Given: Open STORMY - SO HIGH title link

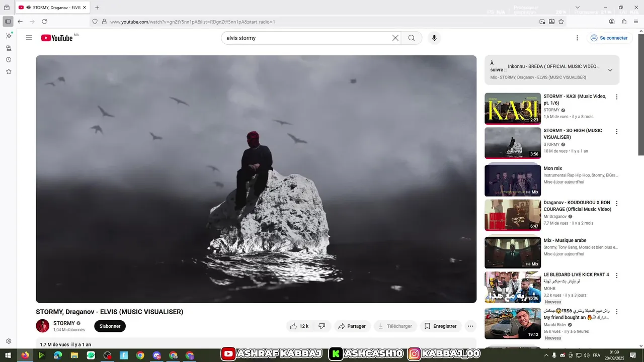Looking at the screenshot, I should [573, 134].
